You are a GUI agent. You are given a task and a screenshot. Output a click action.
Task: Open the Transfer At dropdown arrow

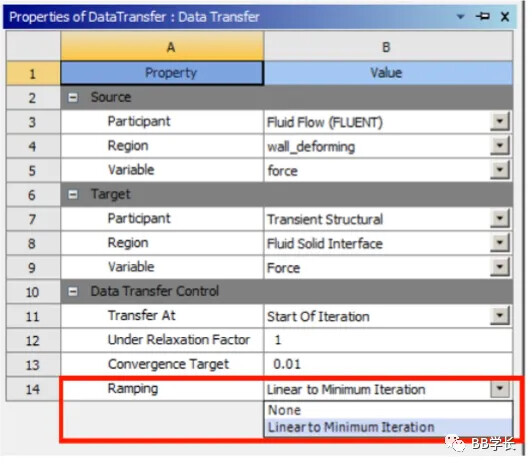click(x=500, y=316)
